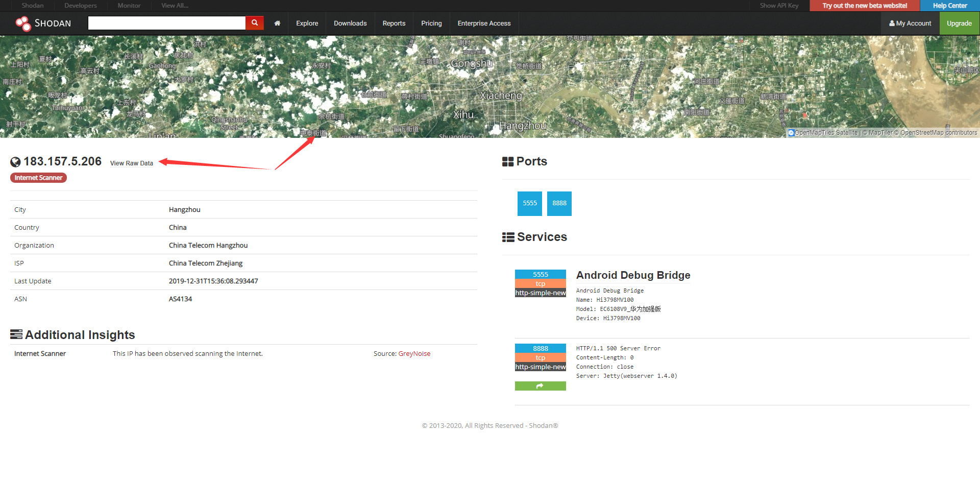Open the Shodan link in top bar
This screenshot has width=980, height=483.
[x=33, y=6]
